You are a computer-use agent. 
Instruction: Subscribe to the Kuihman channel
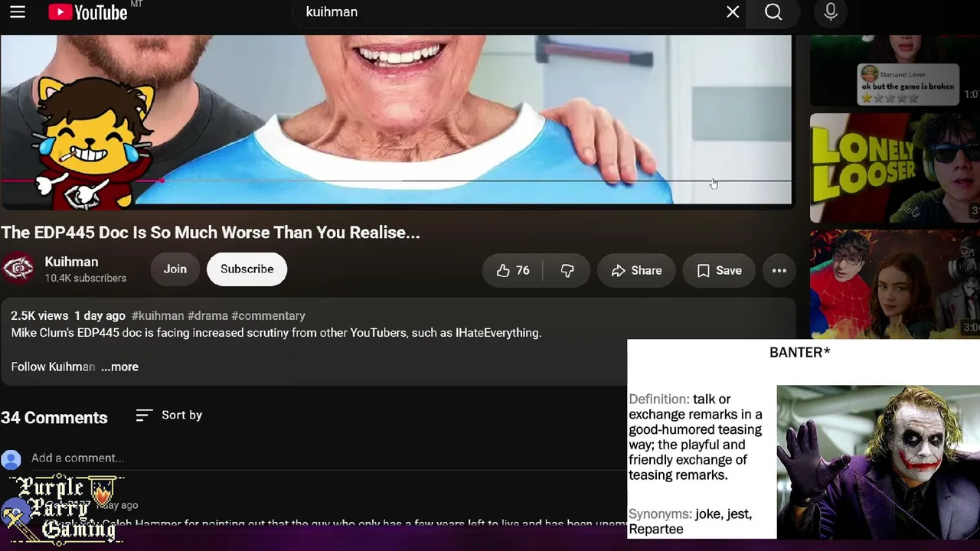pos(247,269)
